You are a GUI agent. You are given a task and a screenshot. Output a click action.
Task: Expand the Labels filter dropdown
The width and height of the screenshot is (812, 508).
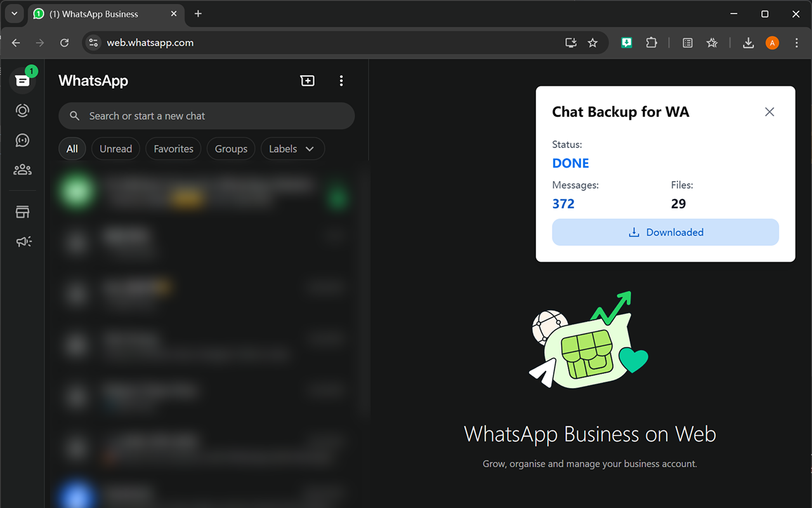[x=292, y=148]
